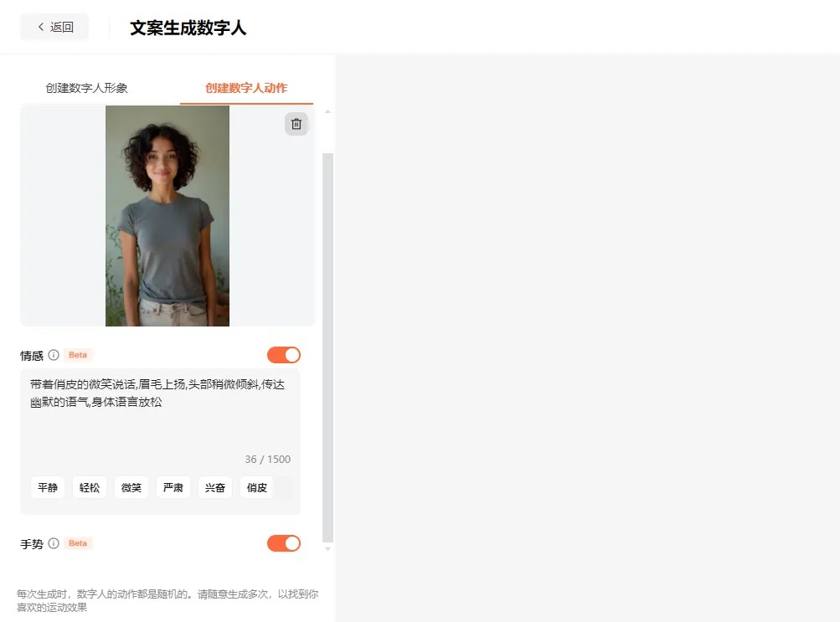The width and height of the screenshot is (840, 622).
Task: Click the curly-haired woman portrait image
Action: tap(167, 216)
